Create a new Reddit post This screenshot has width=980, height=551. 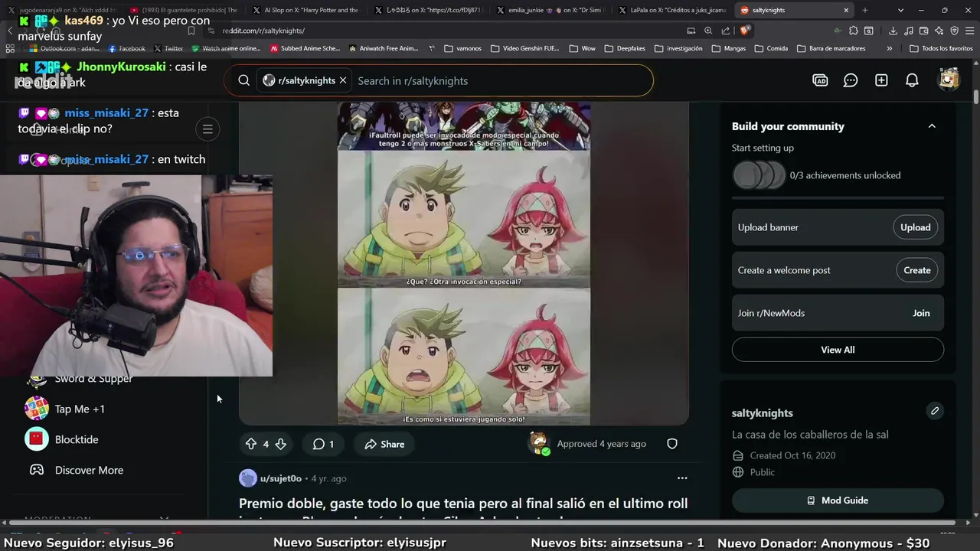(x=881, y=80)
